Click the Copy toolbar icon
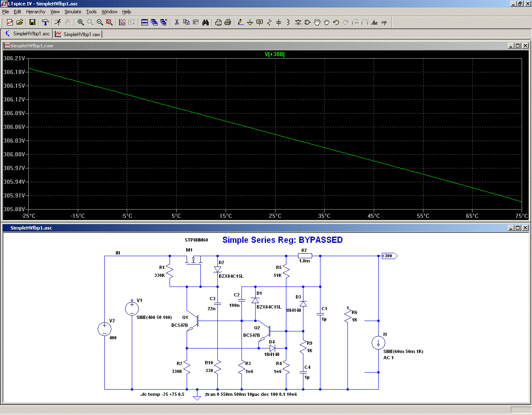 click(186, 22)
